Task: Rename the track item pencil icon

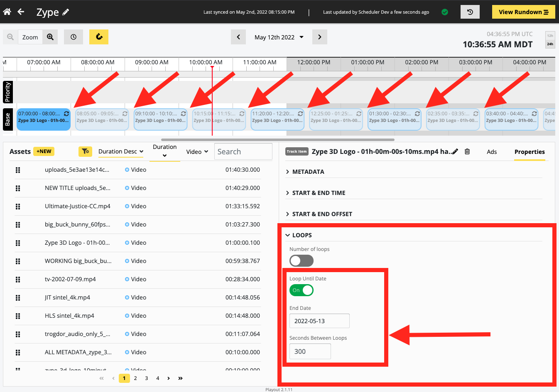Action: click(455, 151)
